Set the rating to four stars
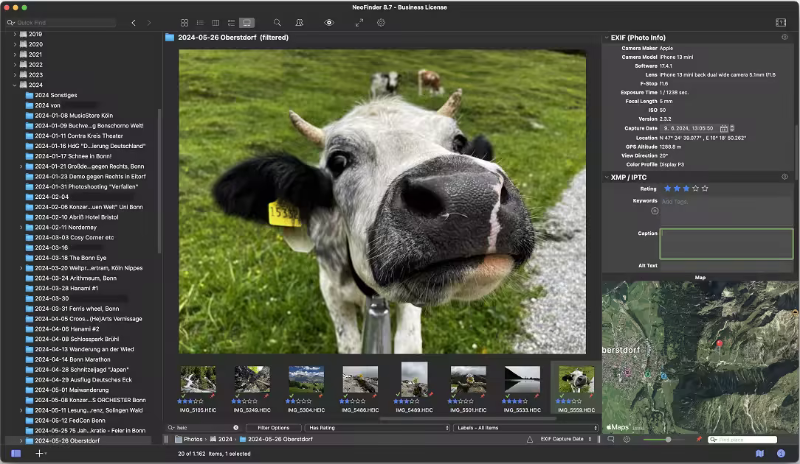The height and width of the screenshot is (464, 800). point(695,188)
